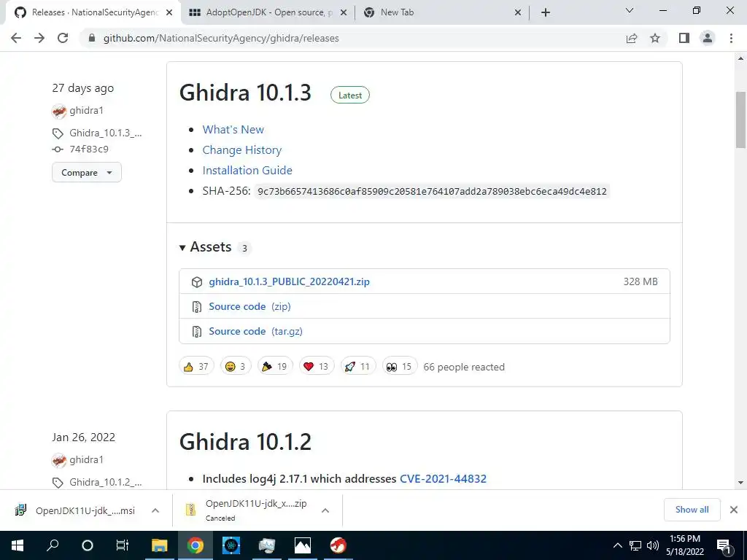747x560 pixels.
Task: Click eyes reaction 15
Action: pyautogui.click(x=399, y=366)
